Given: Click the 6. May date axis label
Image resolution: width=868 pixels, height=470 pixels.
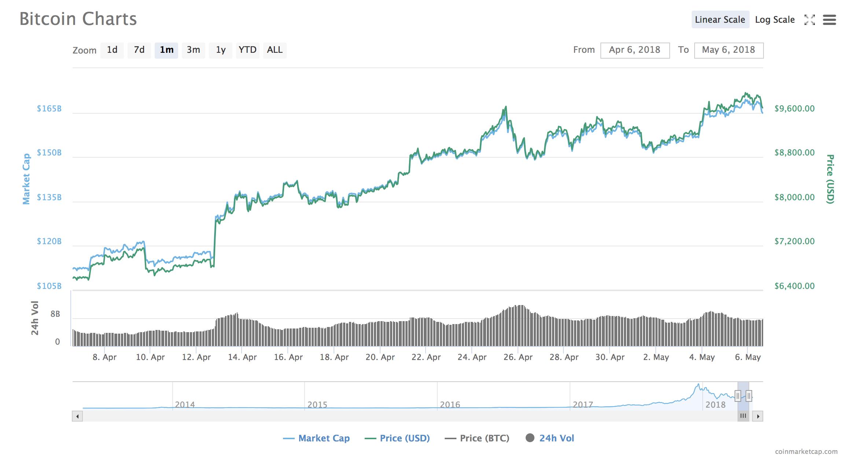Looking at the screenshot, I should click(748, 357).
